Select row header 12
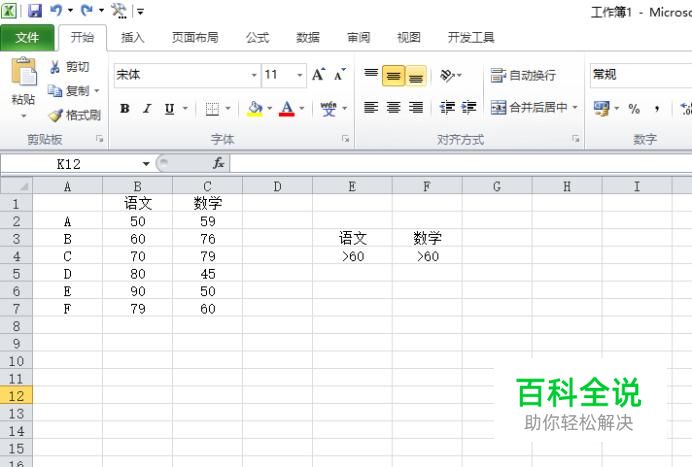The width and height of the screenshot is (692, 467). pyautogui.click(x=16, y=396)
